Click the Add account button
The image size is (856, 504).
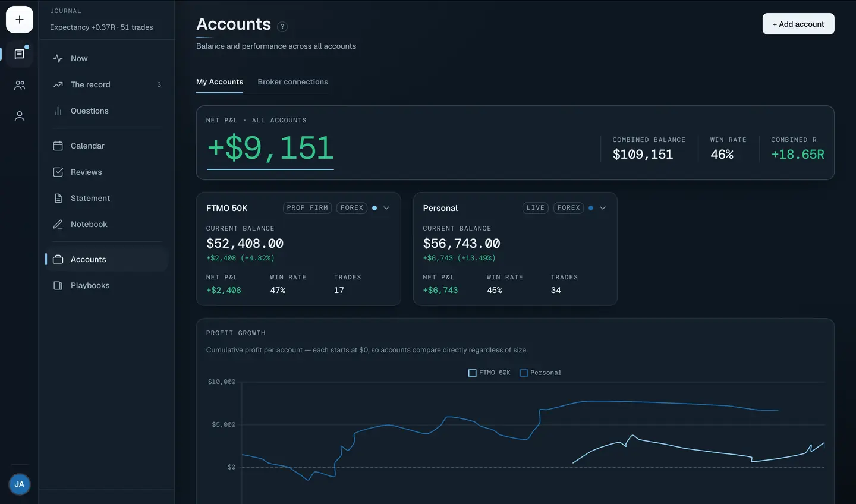pyautogui.click(x=798, y=24)
